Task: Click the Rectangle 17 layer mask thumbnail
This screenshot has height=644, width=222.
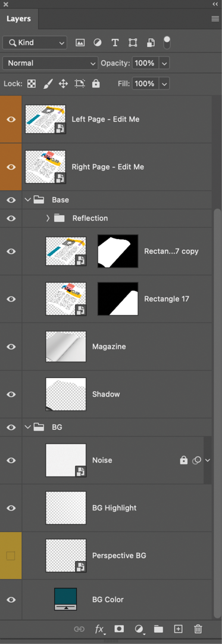Action: (x=118, y=299)
